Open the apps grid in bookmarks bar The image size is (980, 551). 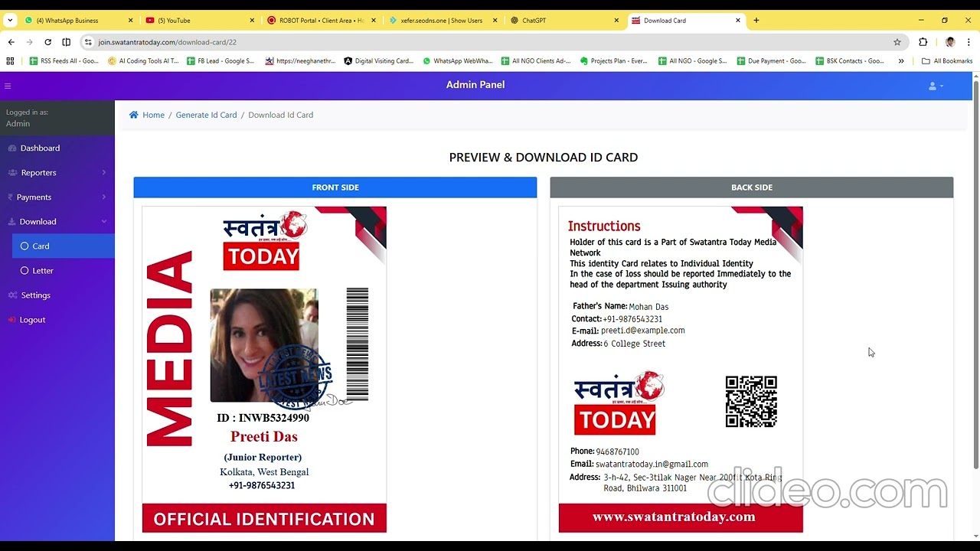(10, 61)
